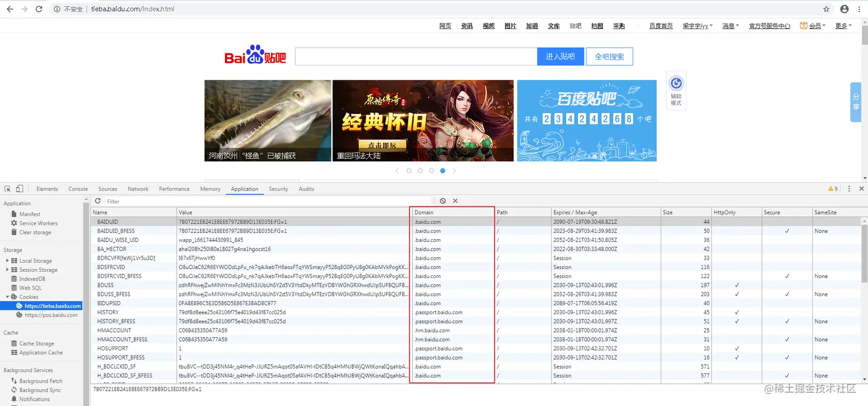Image resolution: width=868 pixels, height=406 pixels.
Task: Open Background Fetch item
Action: coord(41,381)
